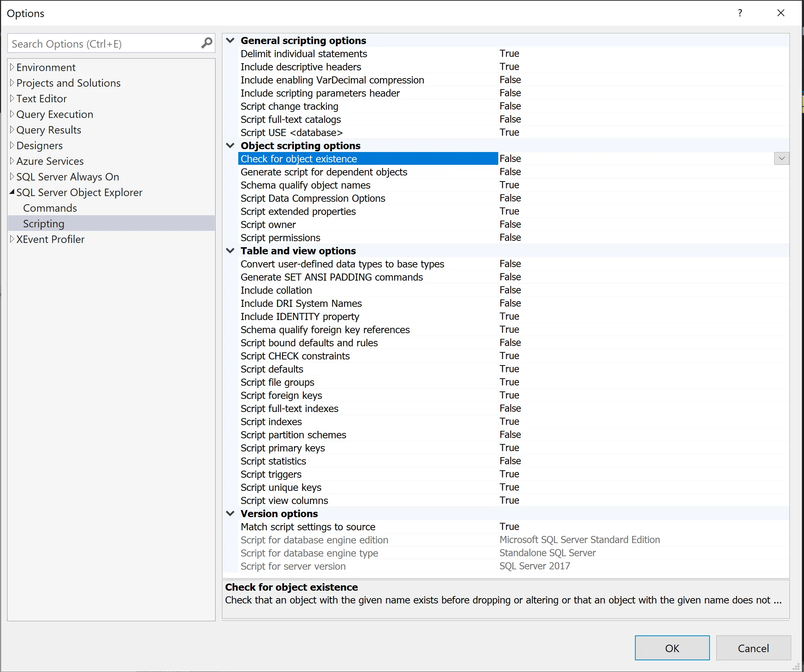Collapse SQL Server Object Explorer node
Screen dimensions: 804x672
(12, 192)
